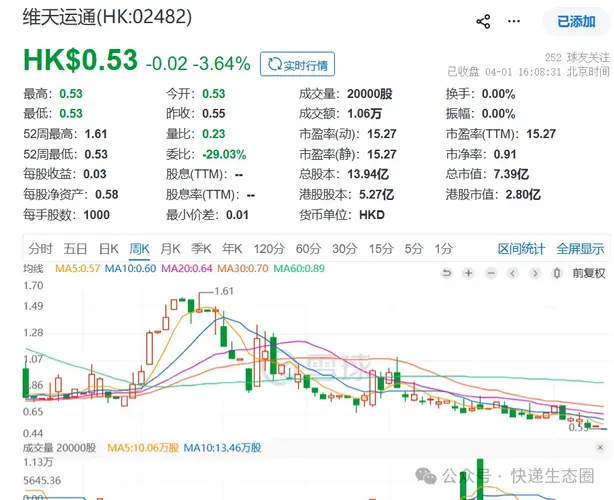This screenshot has width=614, height=500.
Task: Click the MA60:0.89 indicator label
Action: click(299, 269)
